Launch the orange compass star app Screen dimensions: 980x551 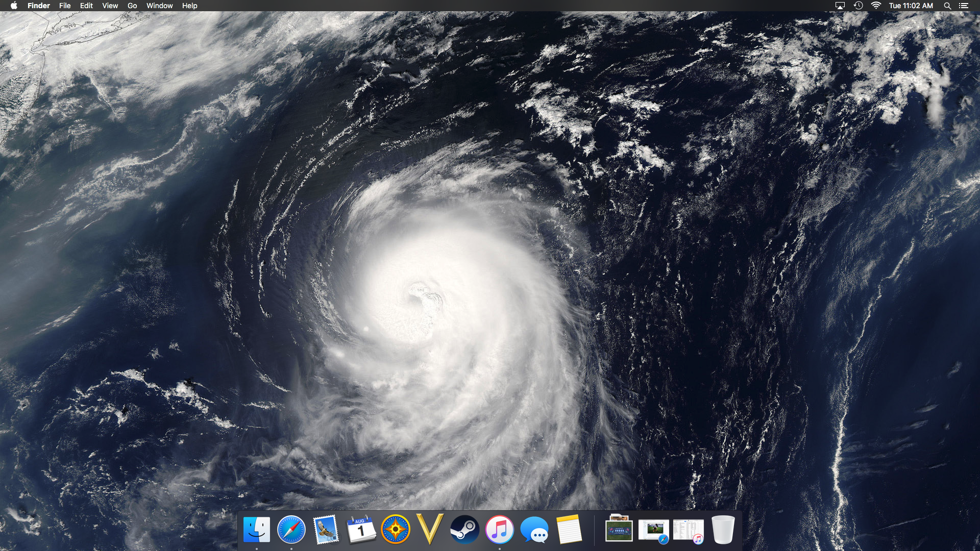coord(396,529)
